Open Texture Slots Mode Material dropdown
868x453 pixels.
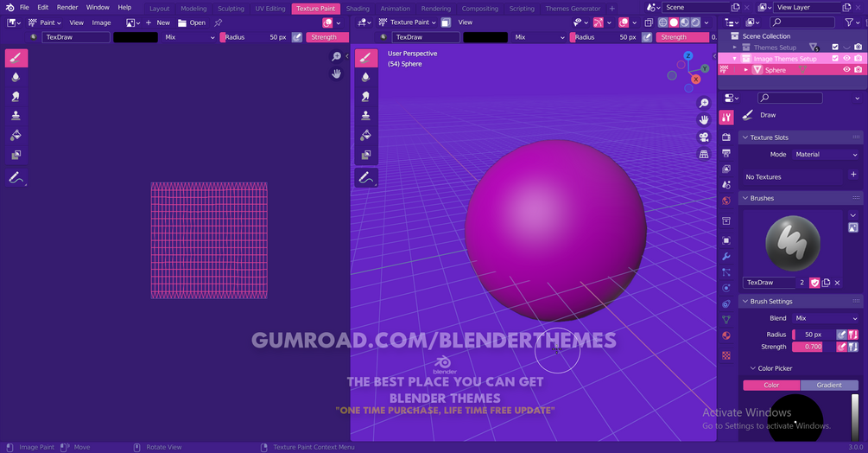coord(826,155)
